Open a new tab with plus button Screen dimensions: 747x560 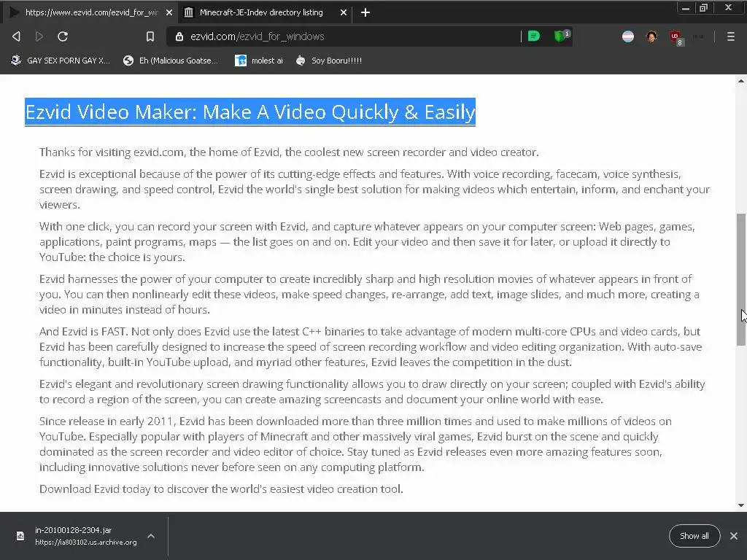click(365, 13)
